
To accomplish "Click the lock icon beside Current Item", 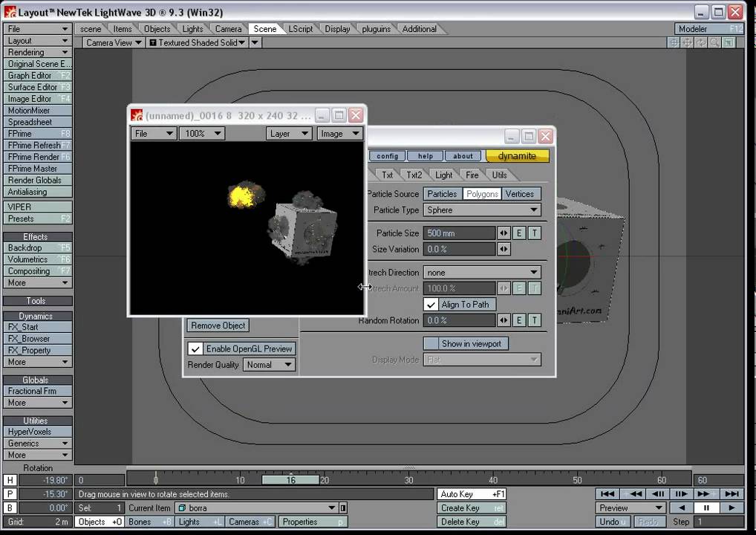I will coord(343,508).
